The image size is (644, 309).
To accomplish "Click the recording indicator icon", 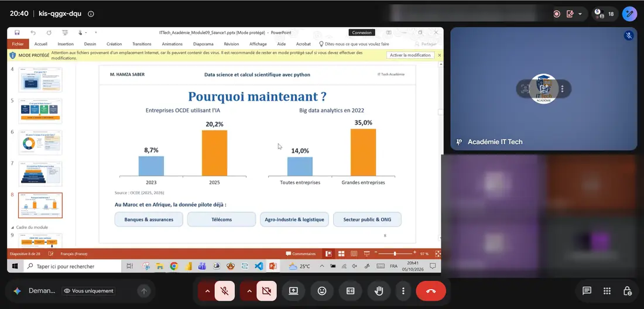I will pos(557,14).
